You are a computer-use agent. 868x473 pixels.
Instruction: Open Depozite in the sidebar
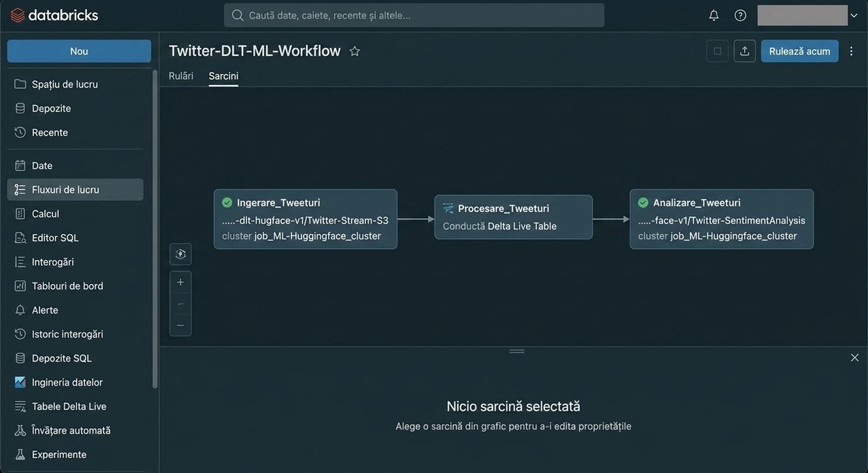pyautogui.click(x=75, y=108)
